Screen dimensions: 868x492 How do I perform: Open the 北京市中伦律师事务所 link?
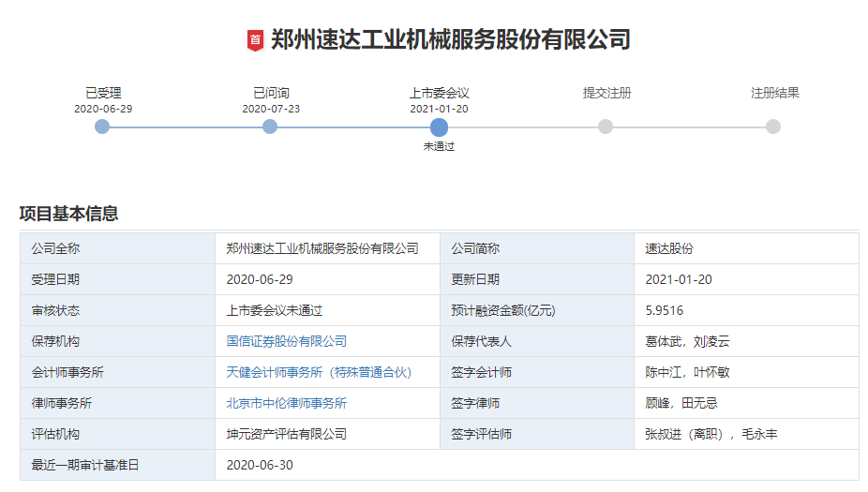(x=286, y=404)
